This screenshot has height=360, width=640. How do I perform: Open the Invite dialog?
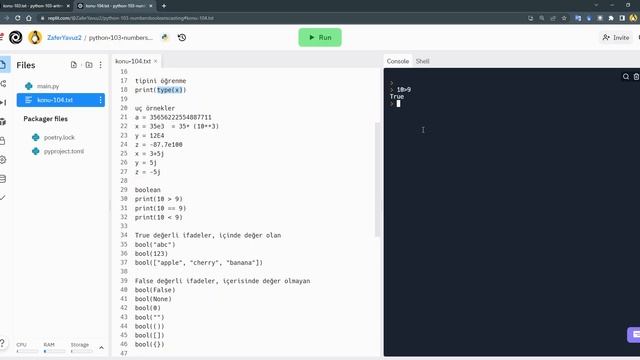tap(616, 38)
